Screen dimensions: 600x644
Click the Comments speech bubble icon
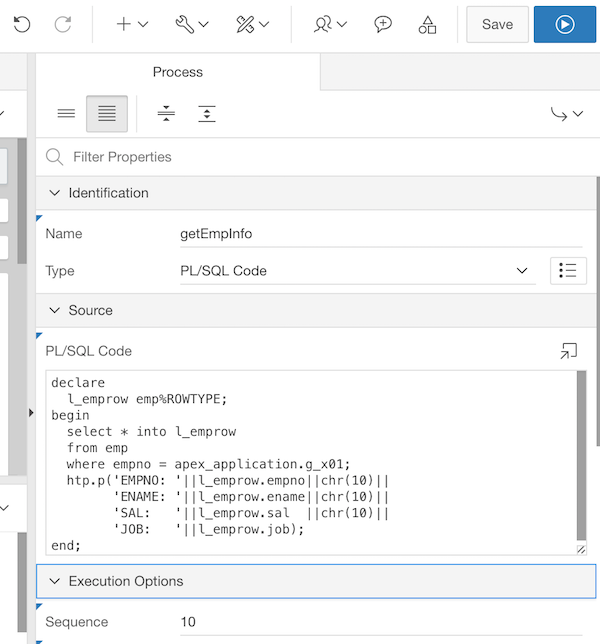coord(383,25)
